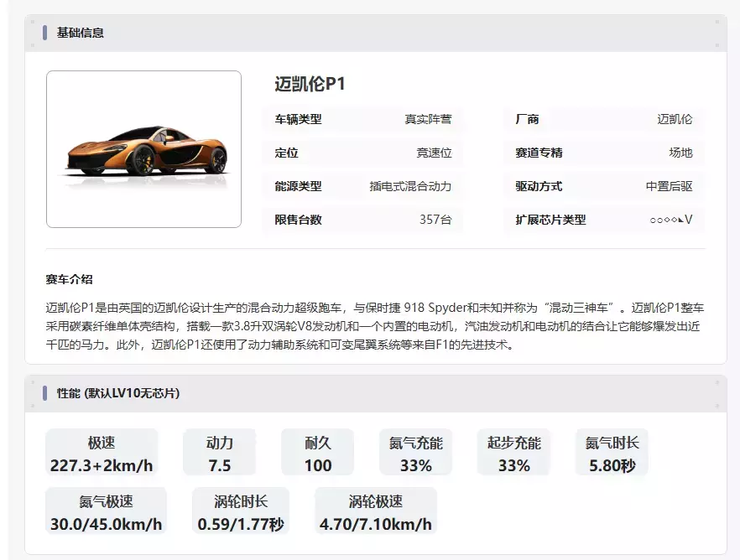Click the 赛道专精 label
The height and width of the screenshot is (560, 740).
click(539, 153)
